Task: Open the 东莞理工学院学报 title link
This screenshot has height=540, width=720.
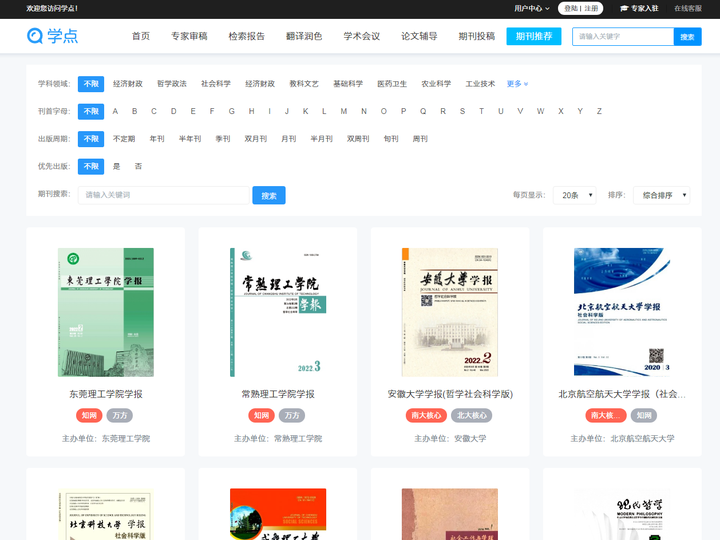Action: [x=106, y=394]
